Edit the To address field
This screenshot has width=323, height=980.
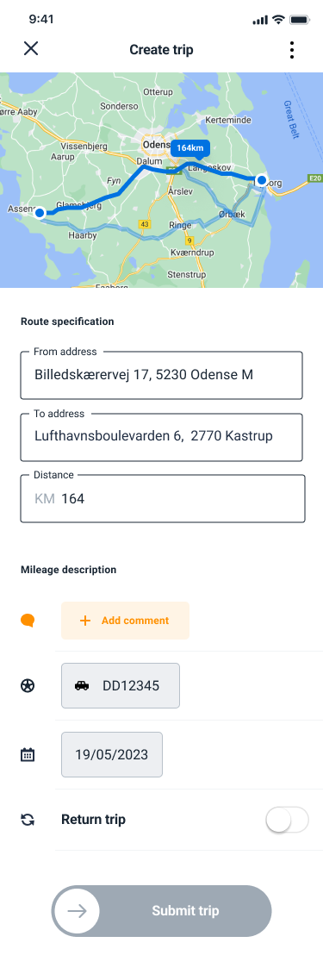(162, 437)
